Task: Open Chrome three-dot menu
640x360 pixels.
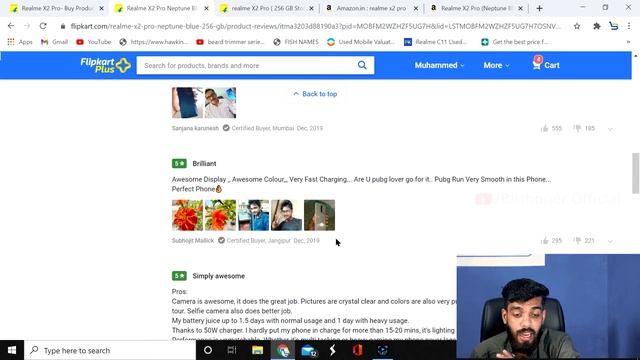Action: pyautogui.click(x=629, y=26)
